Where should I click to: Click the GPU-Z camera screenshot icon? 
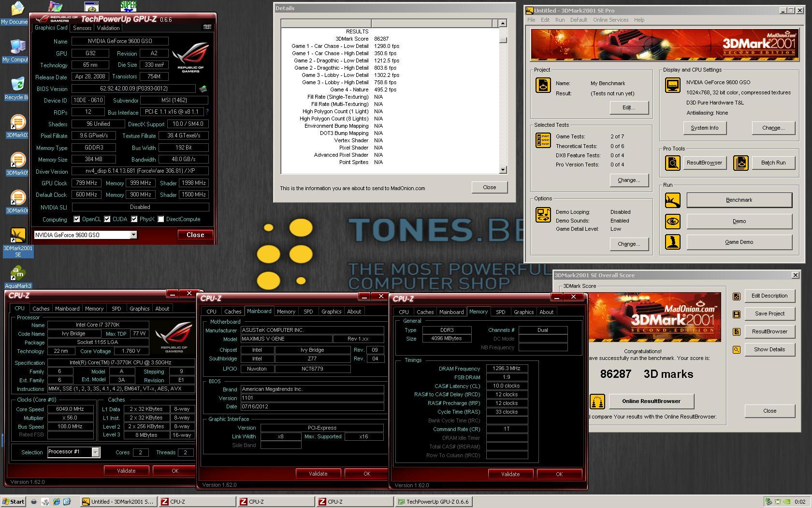(x=207, y=27)
